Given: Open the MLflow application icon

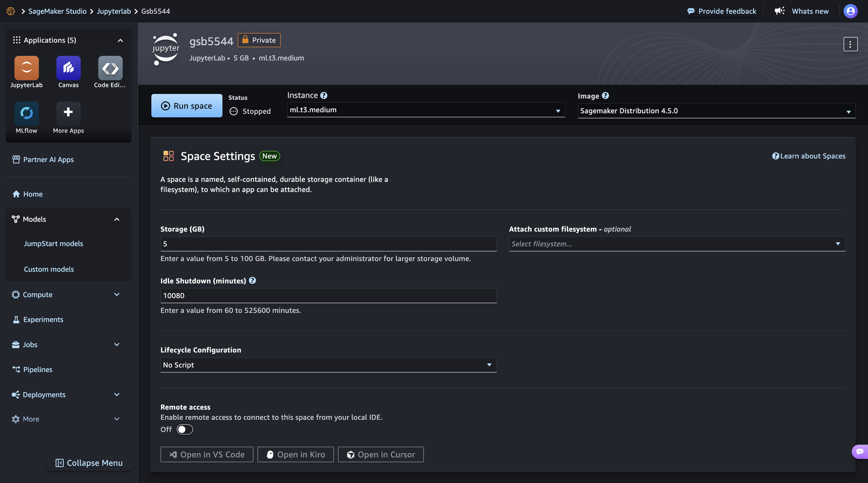Looking at the screenshot, I should 27,113.
